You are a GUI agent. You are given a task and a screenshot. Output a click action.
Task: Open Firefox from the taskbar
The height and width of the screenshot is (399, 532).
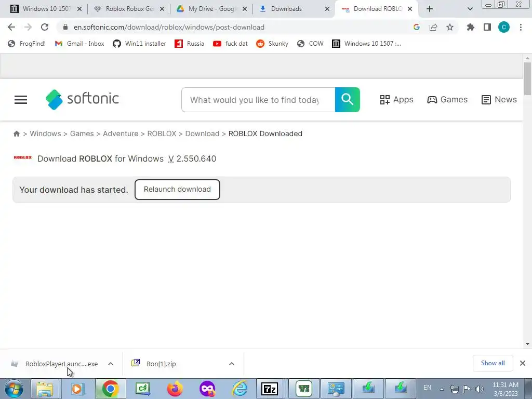click(175, 389)
